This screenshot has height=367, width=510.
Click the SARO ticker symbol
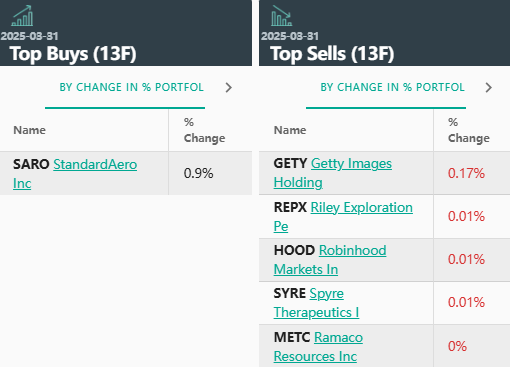31,164
